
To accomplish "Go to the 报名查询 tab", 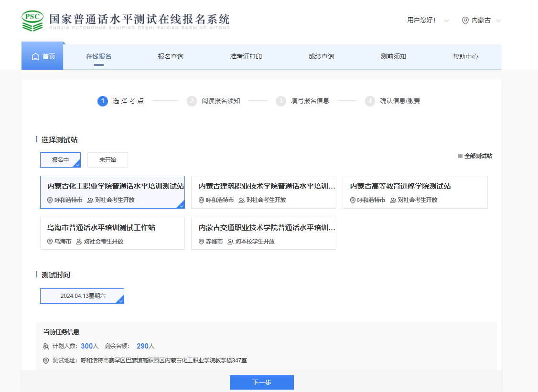I will [171, 57].
